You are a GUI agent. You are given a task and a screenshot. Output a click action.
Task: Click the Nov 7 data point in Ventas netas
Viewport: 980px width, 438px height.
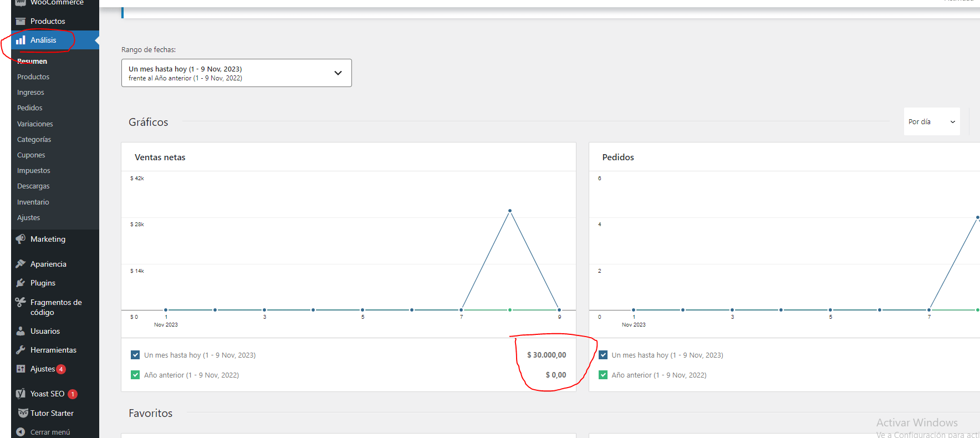[461, 310]
